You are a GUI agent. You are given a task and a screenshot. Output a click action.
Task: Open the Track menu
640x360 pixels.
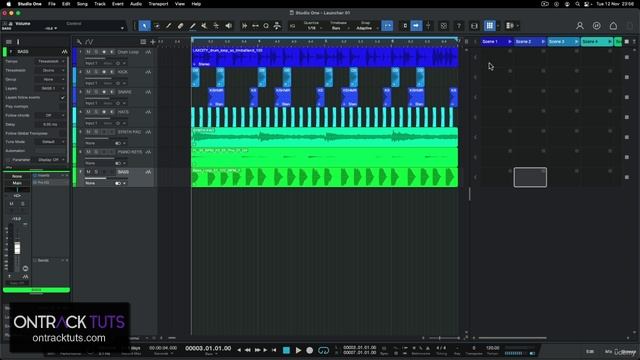pos(100,4)
